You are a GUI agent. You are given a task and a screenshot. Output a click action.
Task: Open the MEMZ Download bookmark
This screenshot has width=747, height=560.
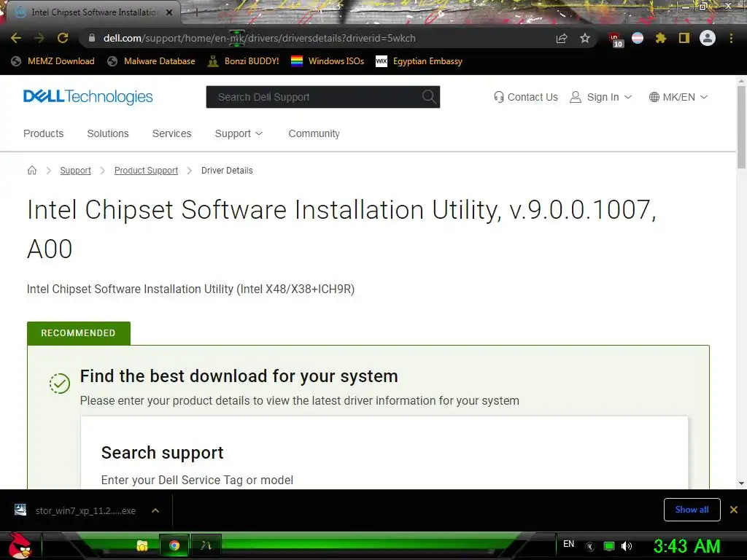pos(53,61)
